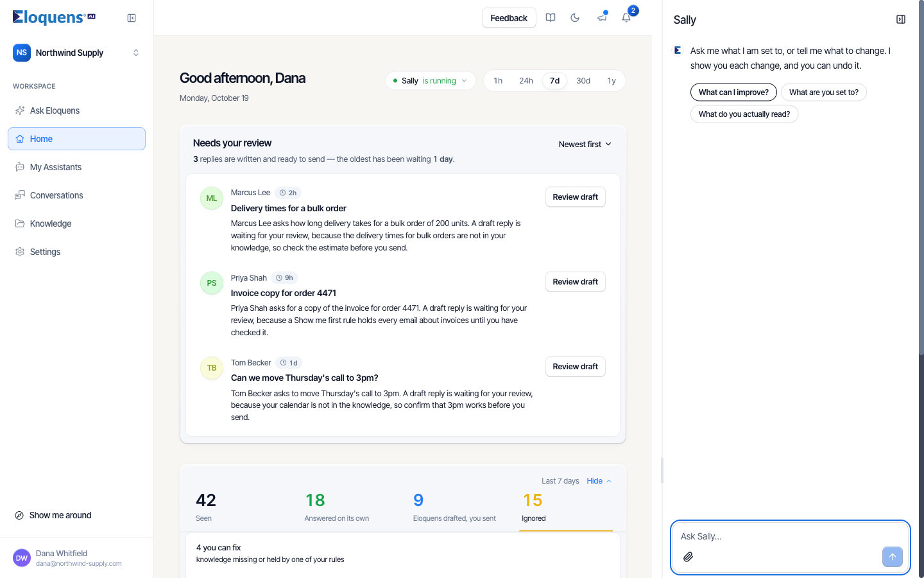Open the Northwind Supply workspace switcher

point(77,53)
